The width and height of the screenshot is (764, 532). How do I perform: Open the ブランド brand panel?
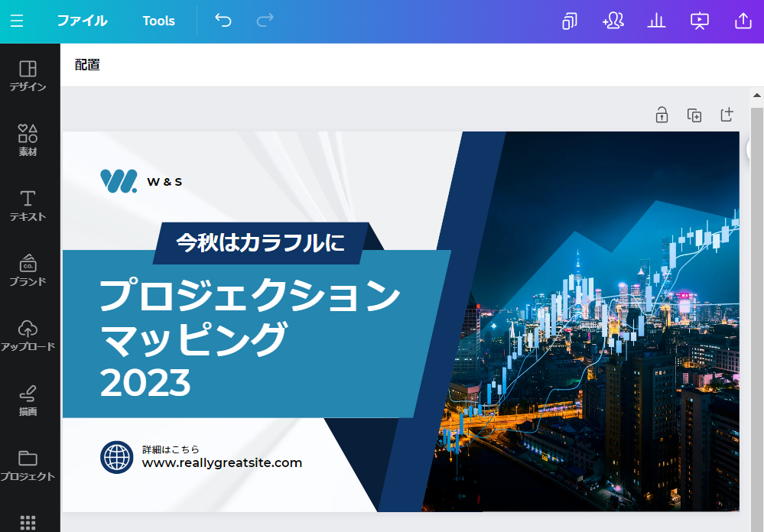click(x=28, y=271)
